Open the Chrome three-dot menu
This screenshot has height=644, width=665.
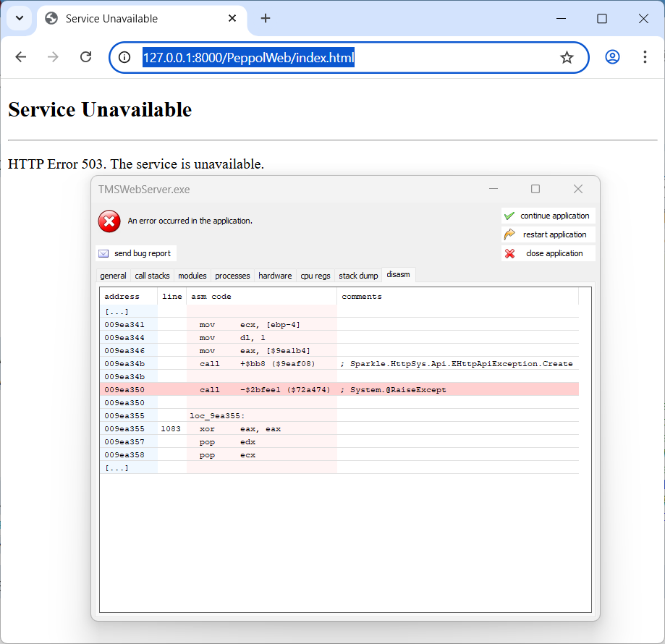(x=645, y=57)
